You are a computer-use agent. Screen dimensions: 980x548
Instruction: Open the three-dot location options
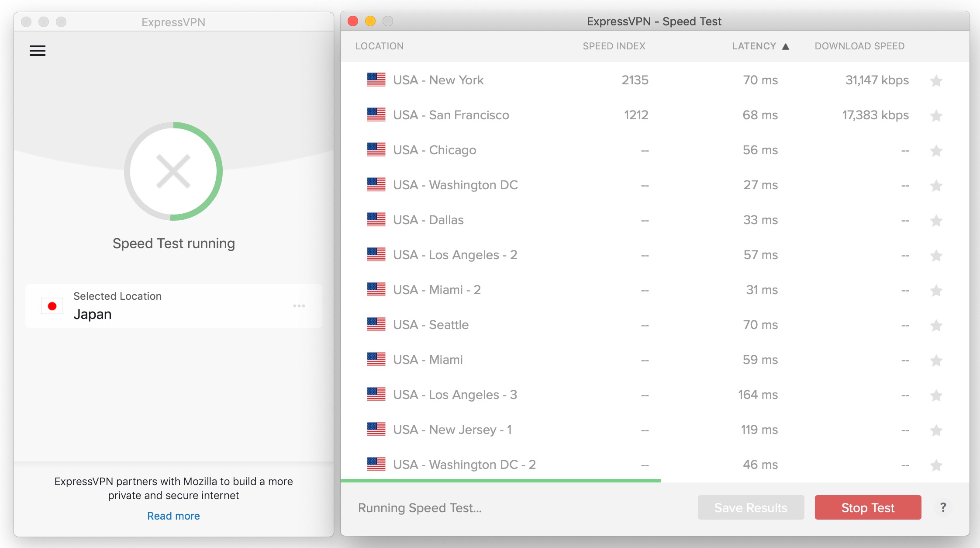pos(299,306)
